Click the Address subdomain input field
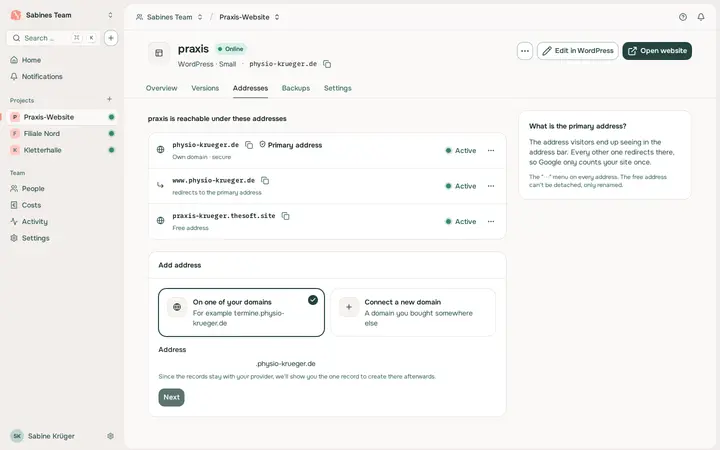Image resolution: width=720 pixels, height=450 pixels. tap(207, 364)
